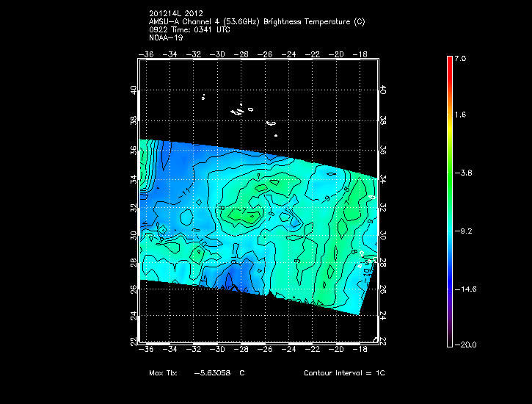Image resolution: width=532 pixels, height=404 pixels.
Task: Click the rainbow temperature color bar
Action: [x=450, y=202]
